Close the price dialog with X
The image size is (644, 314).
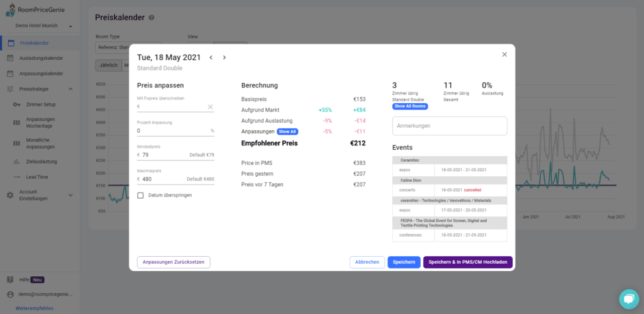[x=504, y=55]
